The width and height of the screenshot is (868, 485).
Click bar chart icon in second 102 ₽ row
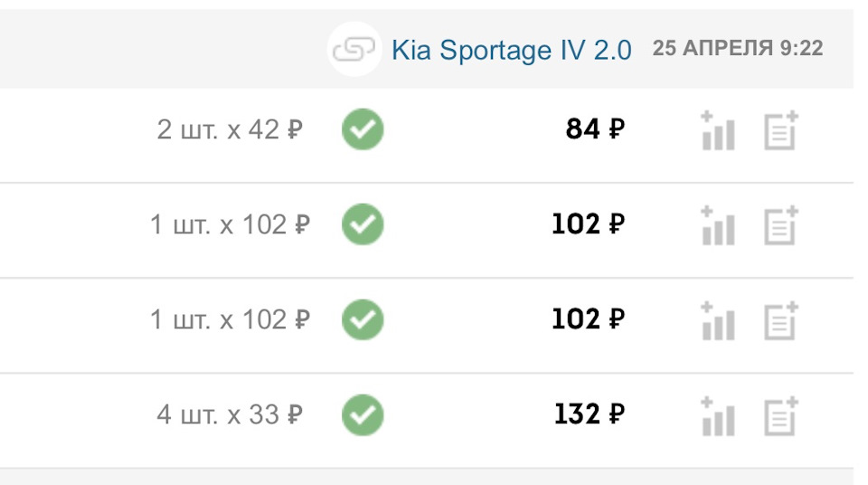pyautogui.click(x=718, y=320)
